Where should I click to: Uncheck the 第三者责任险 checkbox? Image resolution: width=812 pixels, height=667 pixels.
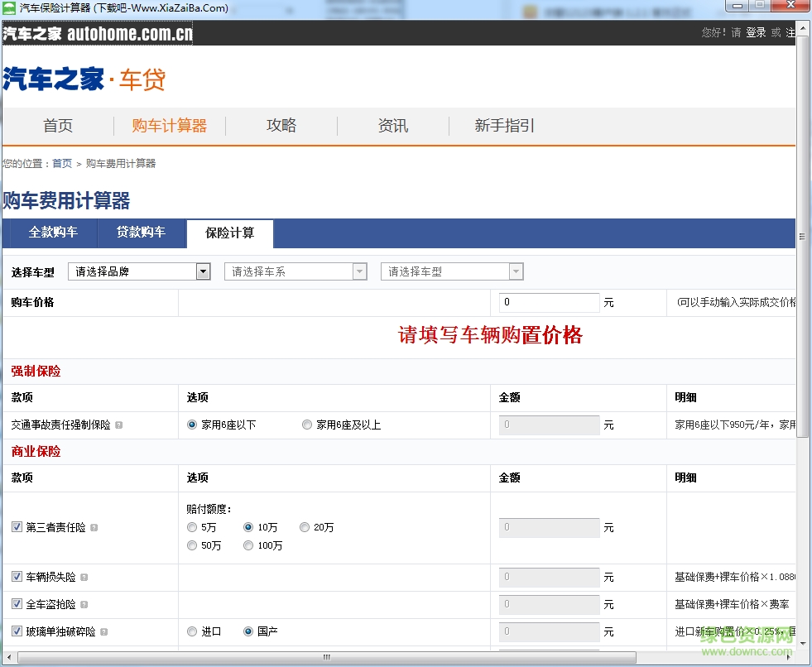17,527
